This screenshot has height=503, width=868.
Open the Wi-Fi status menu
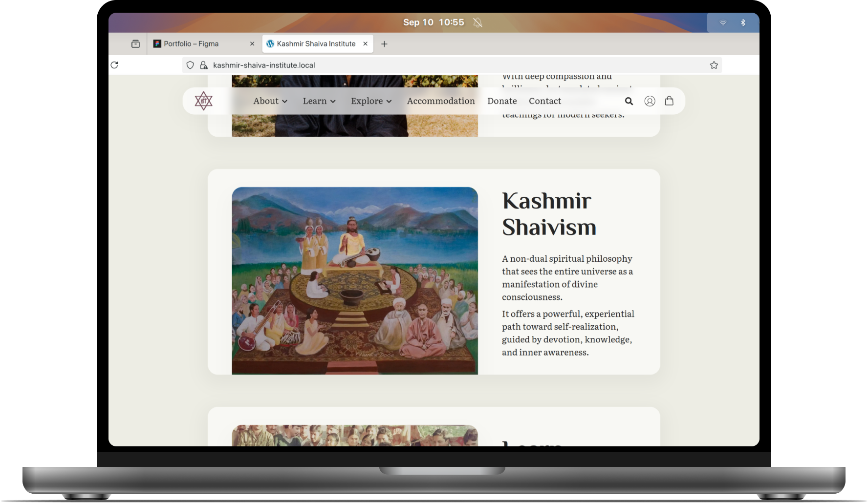(x=723, y=22)
